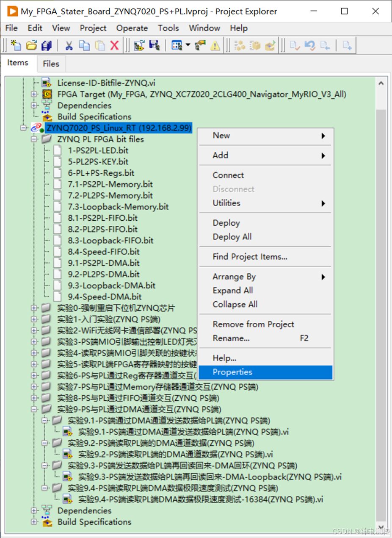The width and height of the screenshot is (392, 538).
Task: Select 实验9.3 DMA-Loopback VI file
Action: [x=210, y=477]
